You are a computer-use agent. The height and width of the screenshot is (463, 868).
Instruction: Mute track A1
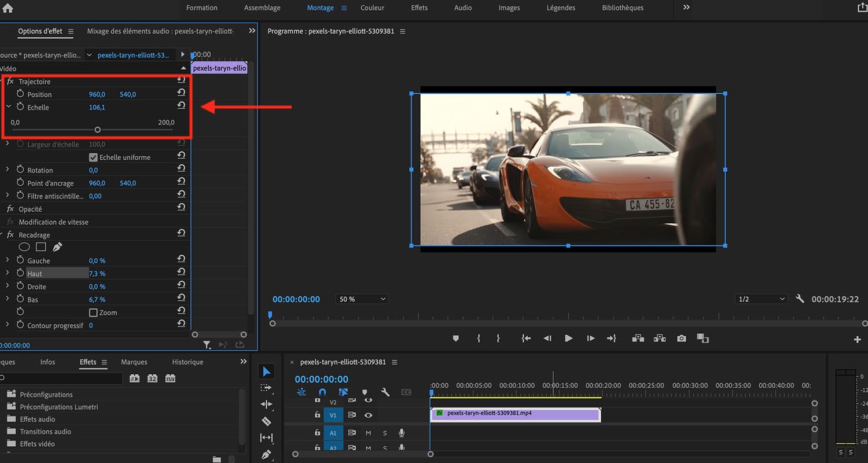pyautogui.click(x=368, y=433)
